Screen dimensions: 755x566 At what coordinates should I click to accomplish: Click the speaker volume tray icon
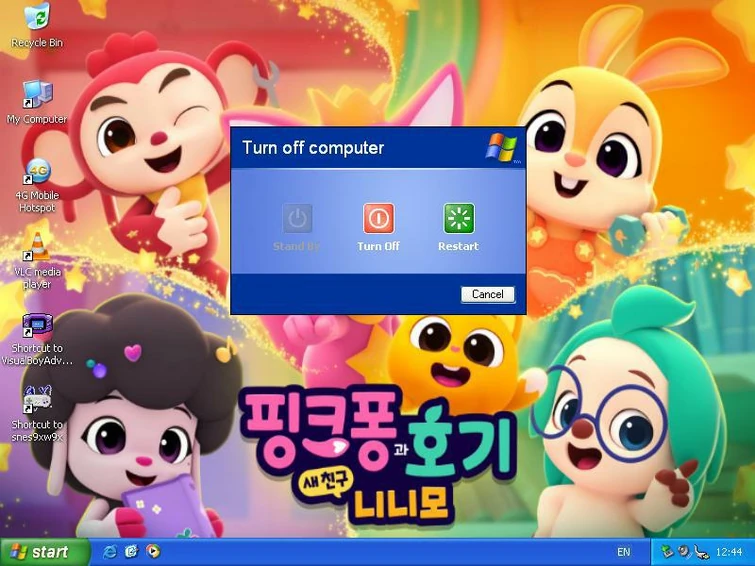(684, 552)
